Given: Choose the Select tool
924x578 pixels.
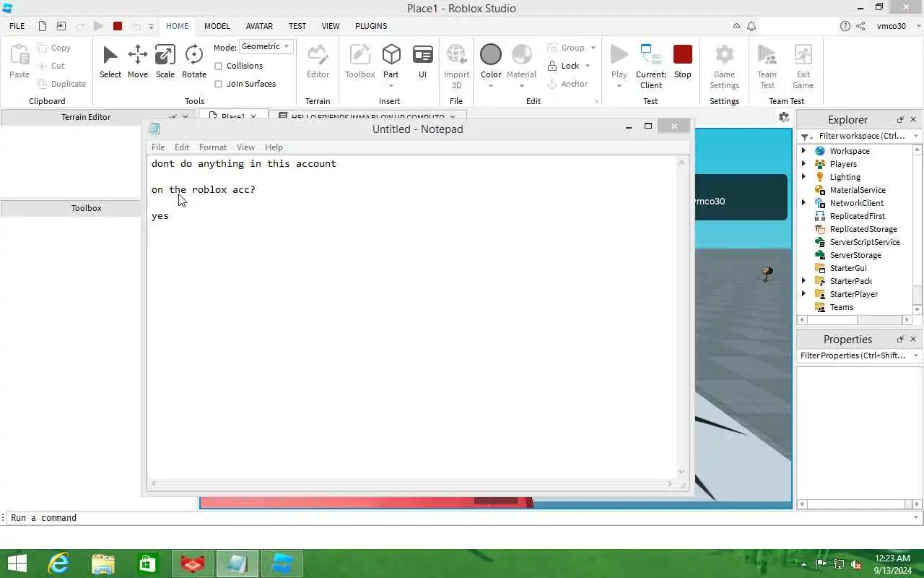Looking at the screenshot, I should click(110, 61).
